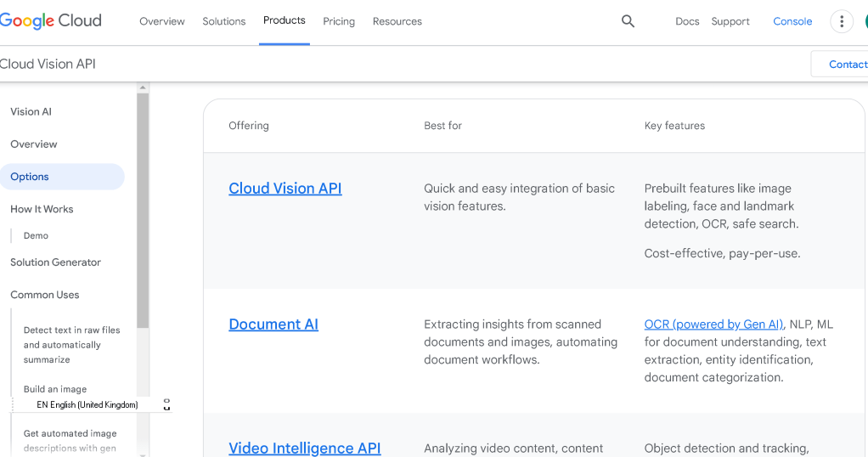Go to the Console
The image size is (868, 457).
(792, 21)
